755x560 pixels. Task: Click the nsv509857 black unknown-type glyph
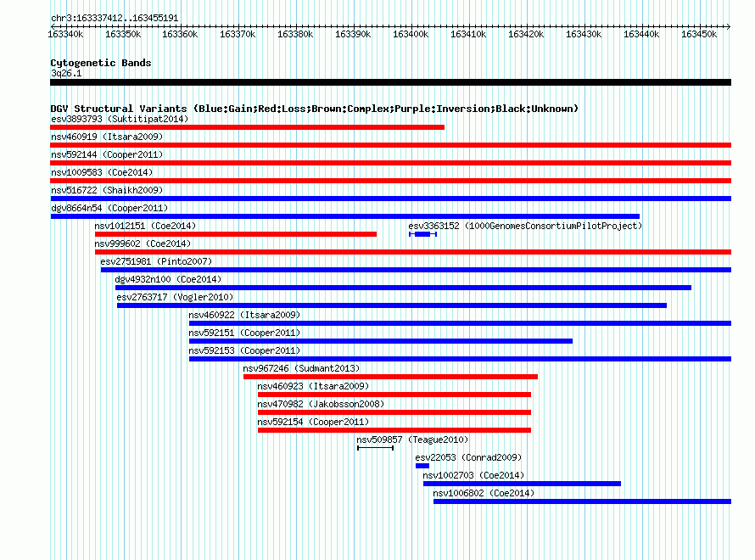[376, 448]
